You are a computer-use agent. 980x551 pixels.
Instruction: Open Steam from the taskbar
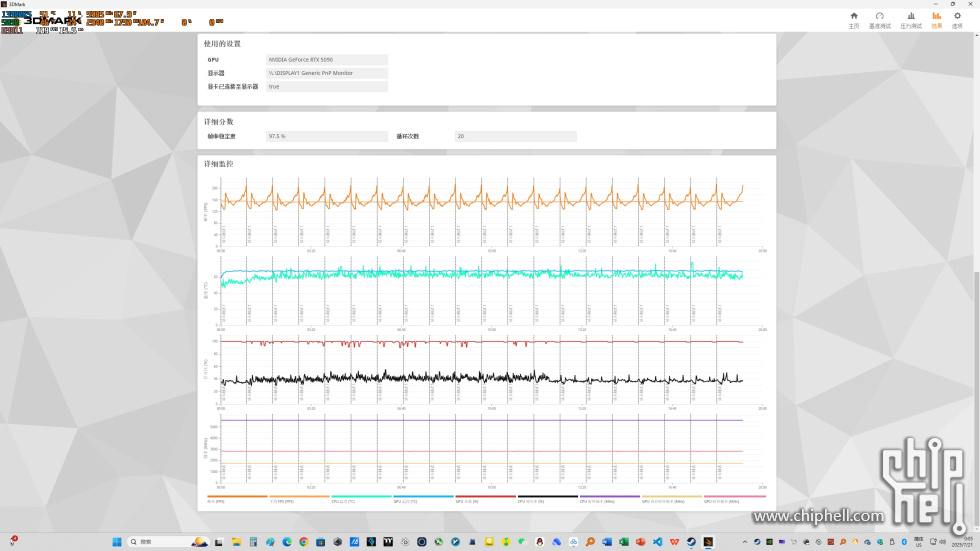(691, 542)
